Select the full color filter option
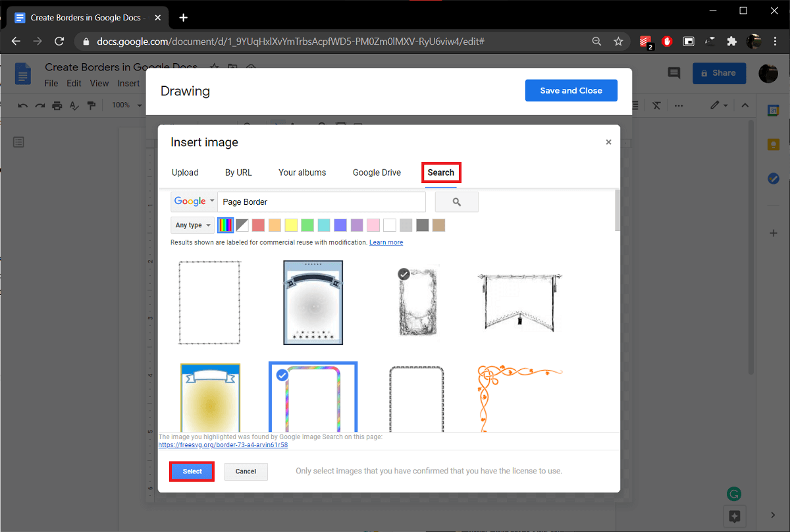This screenshot has height=532, width=790. (225, 225)
